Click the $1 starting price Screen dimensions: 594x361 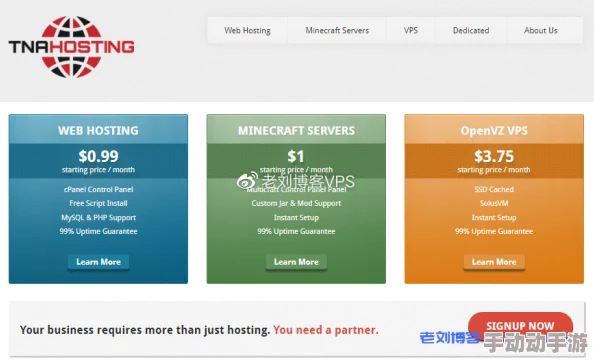(296, 156)
